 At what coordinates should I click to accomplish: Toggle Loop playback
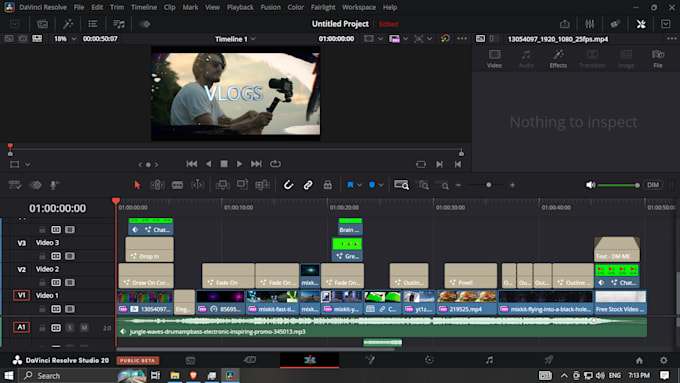point(275,164)
